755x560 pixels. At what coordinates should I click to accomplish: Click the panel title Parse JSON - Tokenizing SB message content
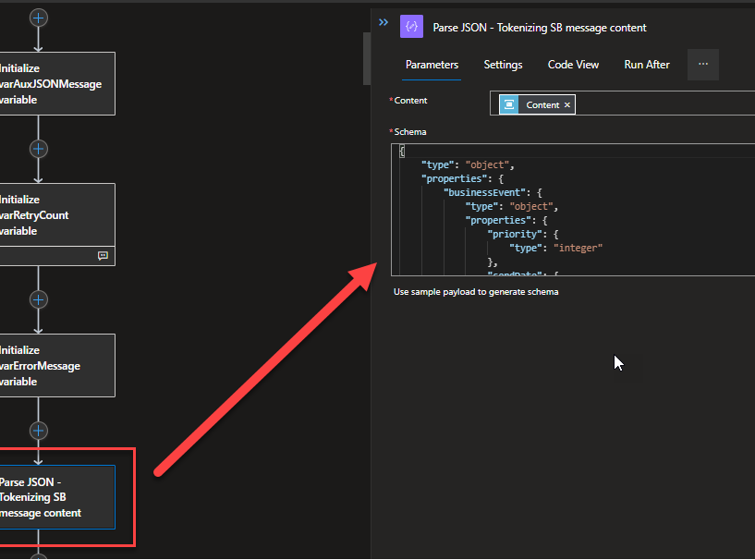click(x=540, y=28)
